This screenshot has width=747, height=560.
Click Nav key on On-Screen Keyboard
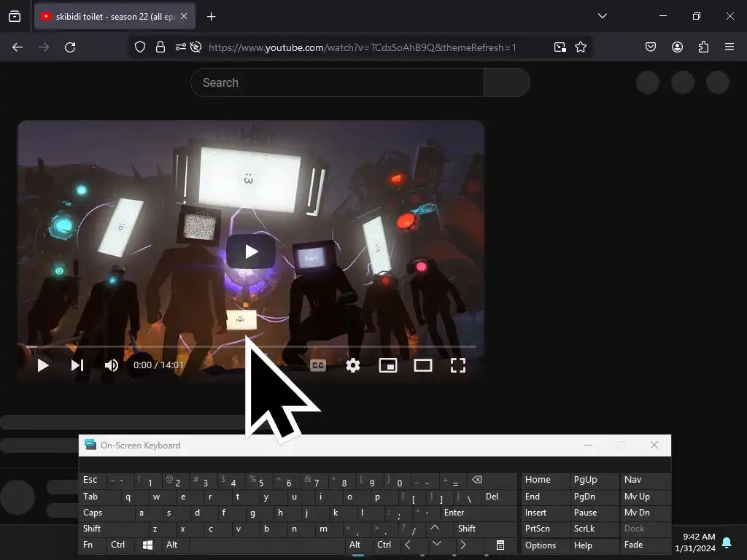[x=645, y=480]
